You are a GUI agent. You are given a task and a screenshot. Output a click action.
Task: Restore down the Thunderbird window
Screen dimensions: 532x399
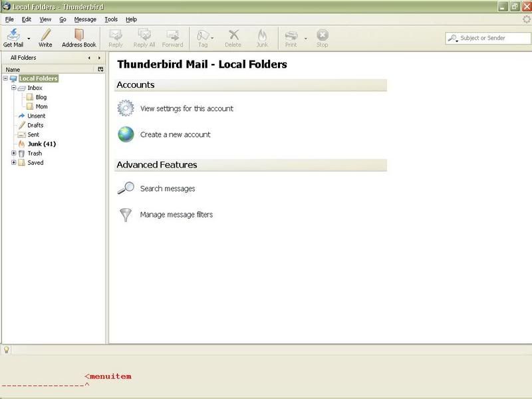tap(515, 7)
